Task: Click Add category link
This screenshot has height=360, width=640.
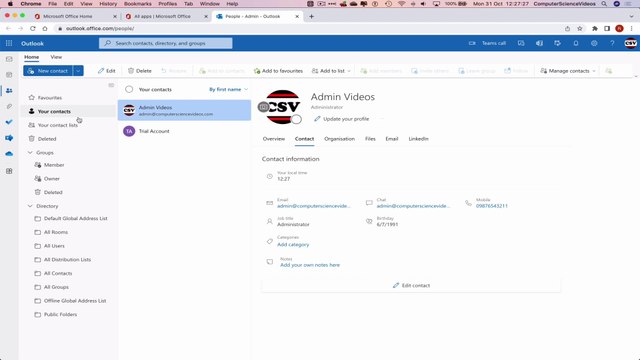Action: click(x=293, y=244)
